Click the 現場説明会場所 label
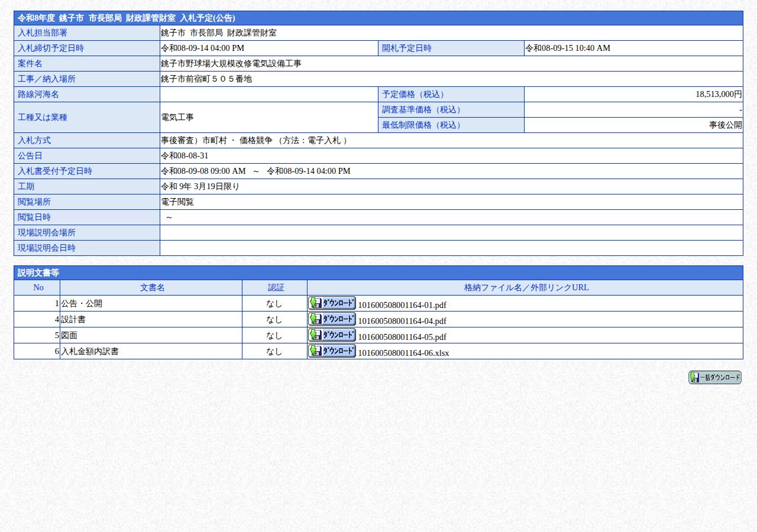 pos(47,233)
